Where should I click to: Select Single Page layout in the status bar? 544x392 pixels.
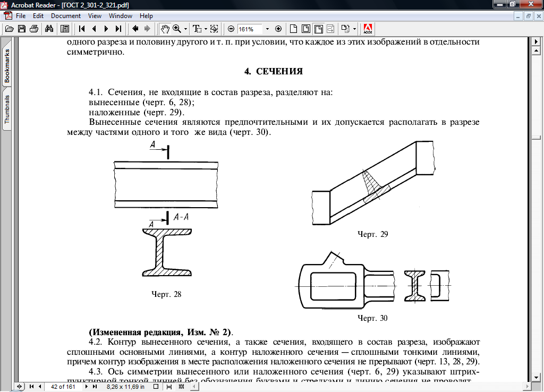click(x=156, y=387)
